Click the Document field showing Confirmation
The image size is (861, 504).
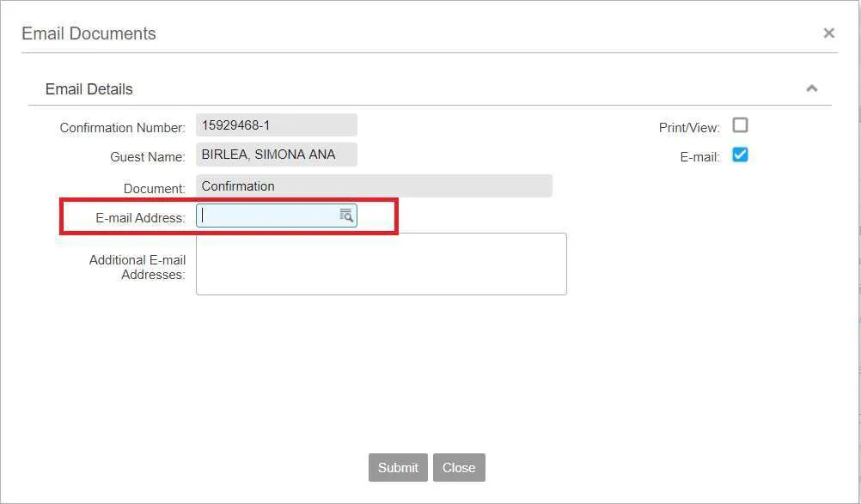coord(374,186)
